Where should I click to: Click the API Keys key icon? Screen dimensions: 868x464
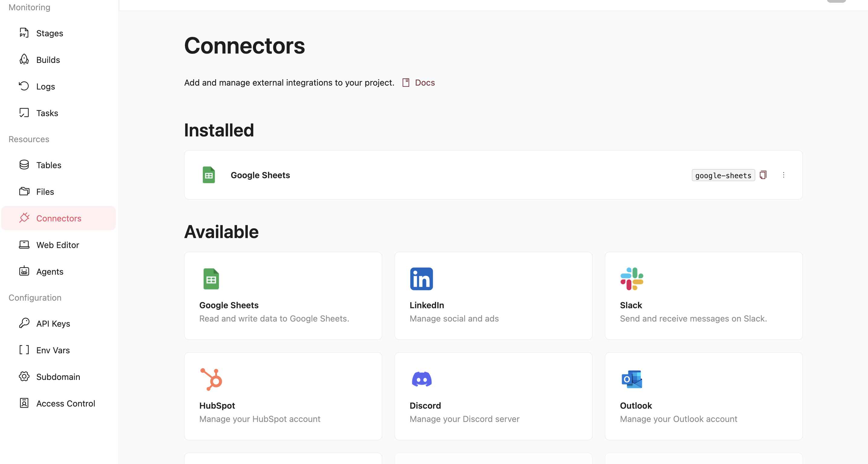point(24,323)
